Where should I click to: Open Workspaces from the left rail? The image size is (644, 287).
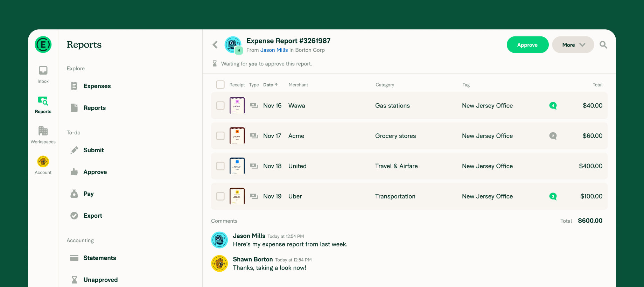coord(43,135)
